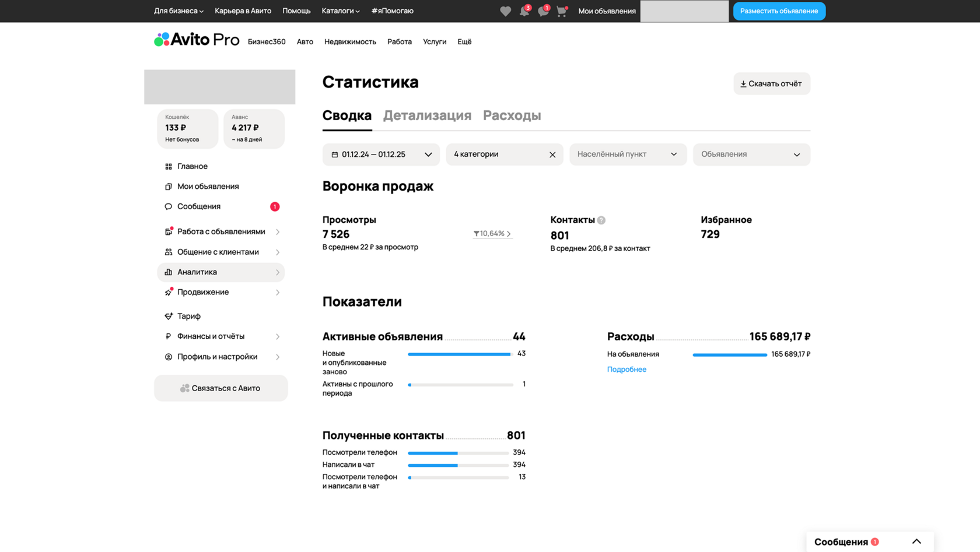Select the Сводка tab
Screen dimensions: 980x552
pos(347,115)
